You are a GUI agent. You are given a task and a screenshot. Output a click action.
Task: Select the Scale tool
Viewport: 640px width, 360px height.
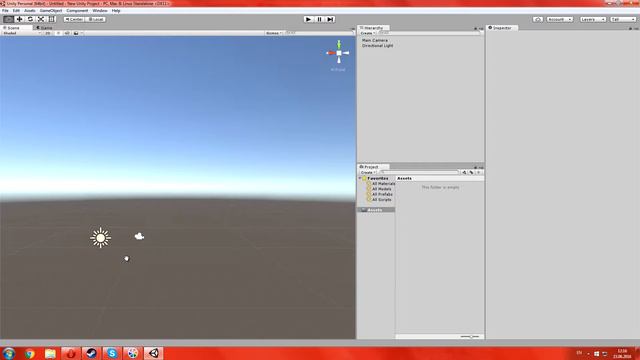[x=41, y=19]
